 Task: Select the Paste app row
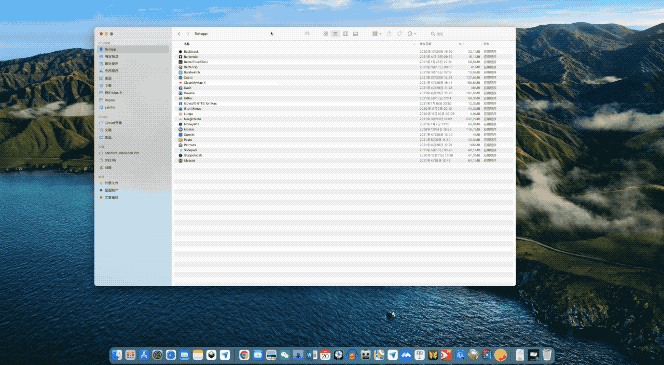[x=343, y=140]
